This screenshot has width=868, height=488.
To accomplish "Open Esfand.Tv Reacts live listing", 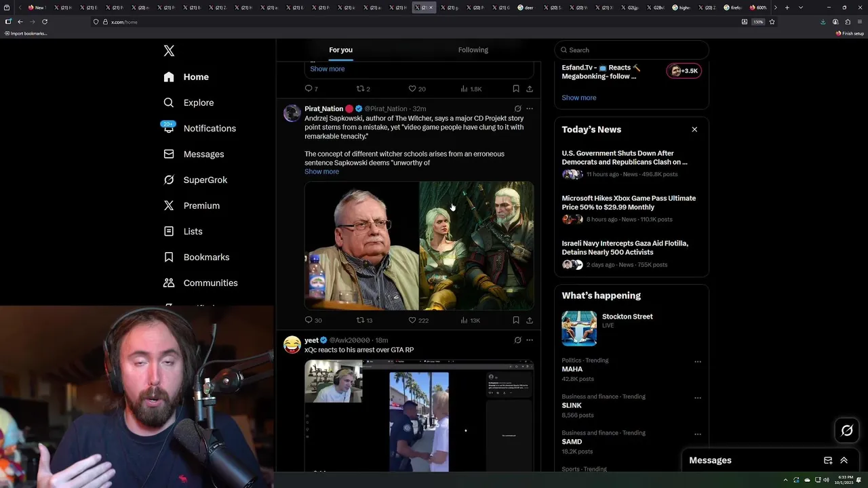I will [x=631, y=72].
